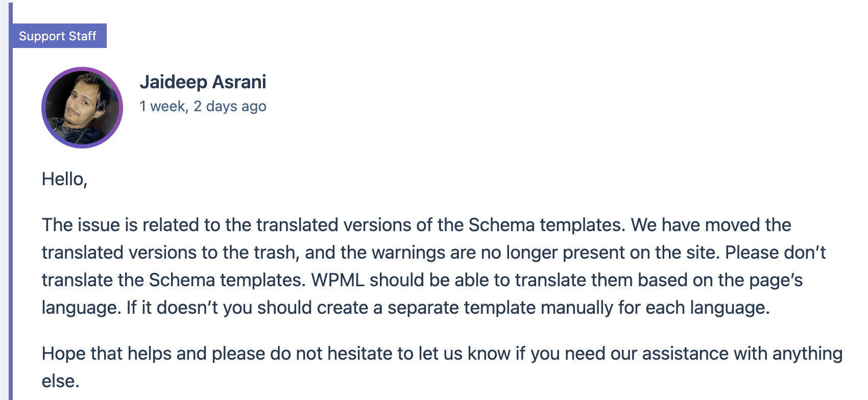The image size is (868, 400).
Task: Click the '1 week, 2 days ago' timestamp
Action: pos(203,106)
